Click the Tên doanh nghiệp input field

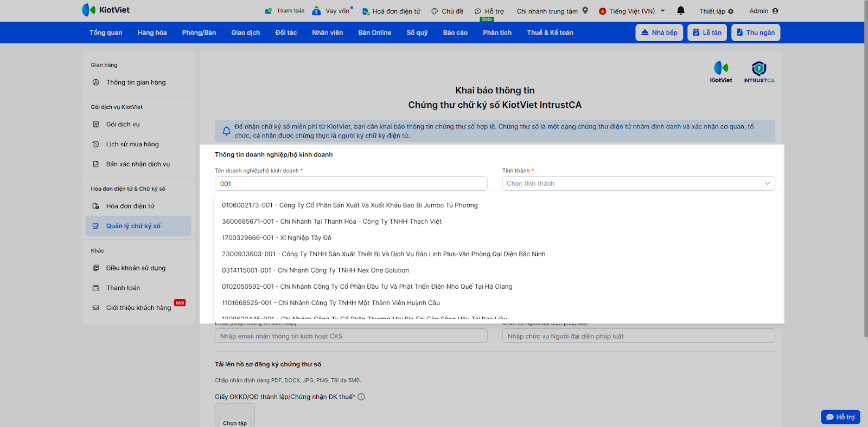click(351, 184)
